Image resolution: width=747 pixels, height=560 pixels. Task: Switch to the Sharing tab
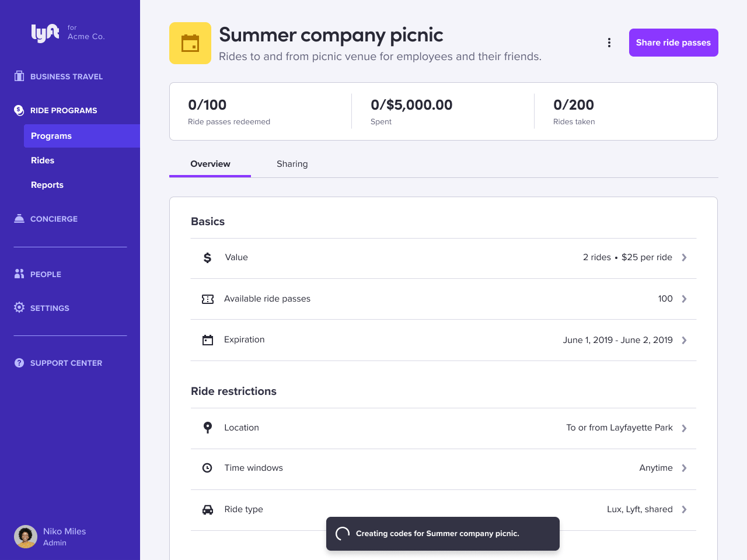(292, 164)
